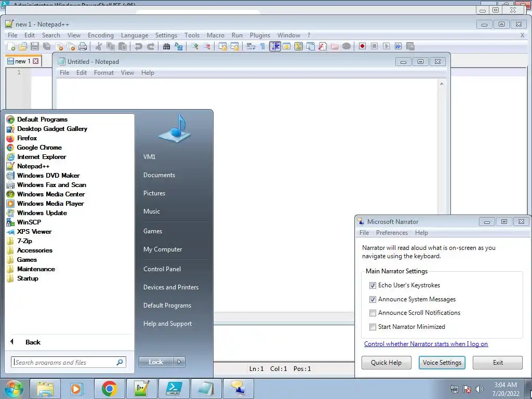Click the Start Recording macro icon
532x399 pixels.
click(362, 46)
